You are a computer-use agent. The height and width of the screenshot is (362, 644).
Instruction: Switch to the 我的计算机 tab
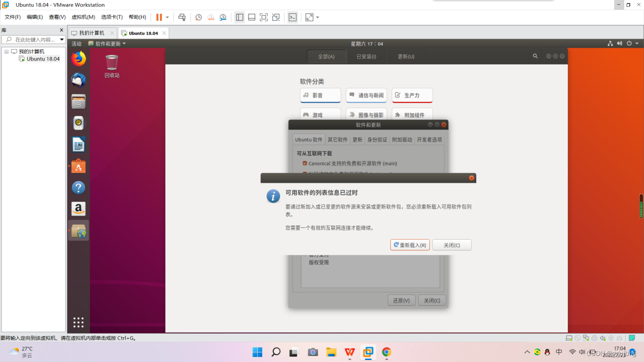[x=92, y=33]
